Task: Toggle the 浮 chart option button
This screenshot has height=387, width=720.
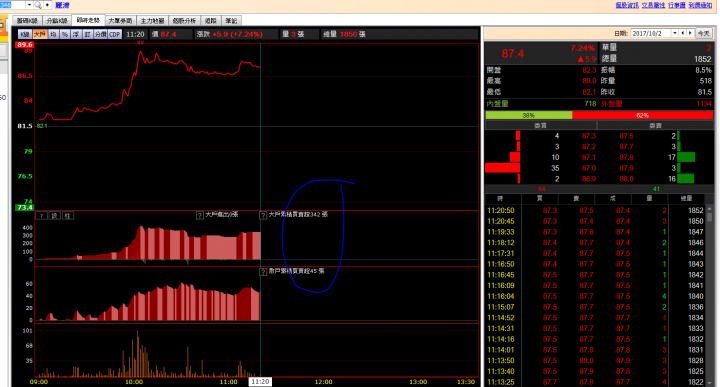Action: [x=76, y=34]
